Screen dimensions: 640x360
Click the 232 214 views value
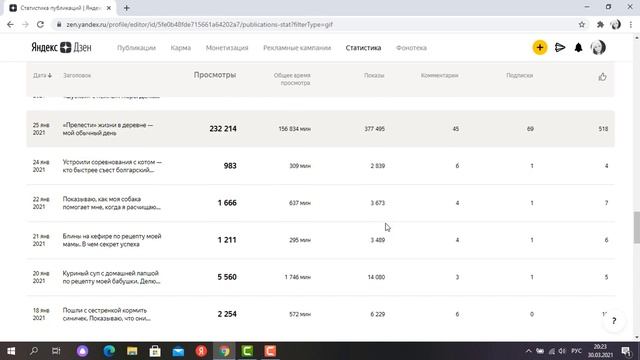[223, 129]
